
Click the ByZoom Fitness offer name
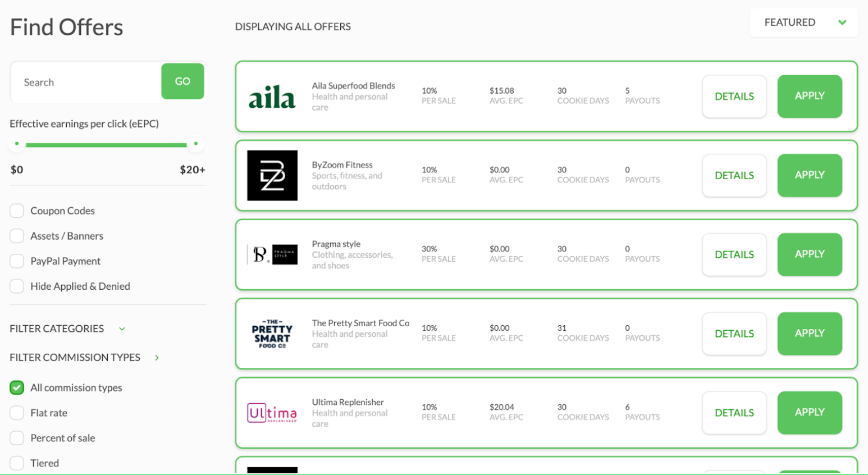(x=342, y=165)
